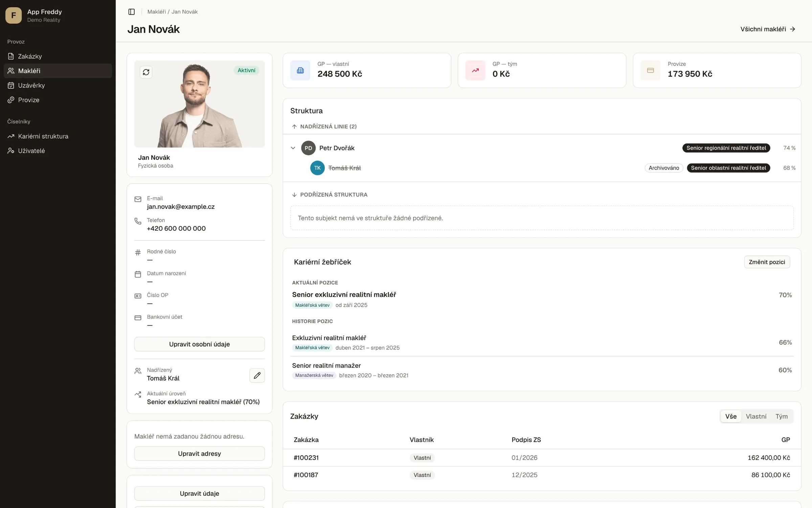Toggle the sidebar panel icon
This screenshot has height=508, width=812.
tap(132, 12)
